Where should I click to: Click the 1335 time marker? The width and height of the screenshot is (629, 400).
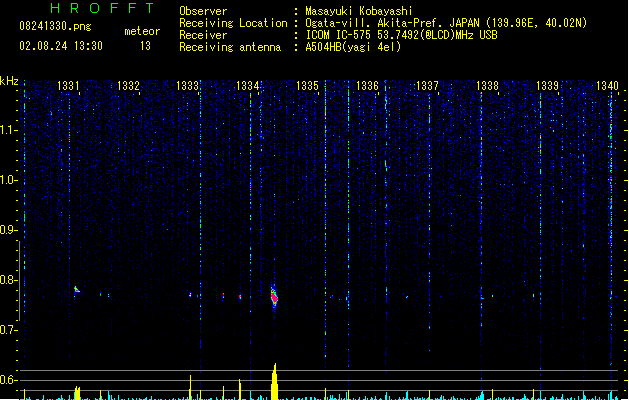(x=307, y=85)
